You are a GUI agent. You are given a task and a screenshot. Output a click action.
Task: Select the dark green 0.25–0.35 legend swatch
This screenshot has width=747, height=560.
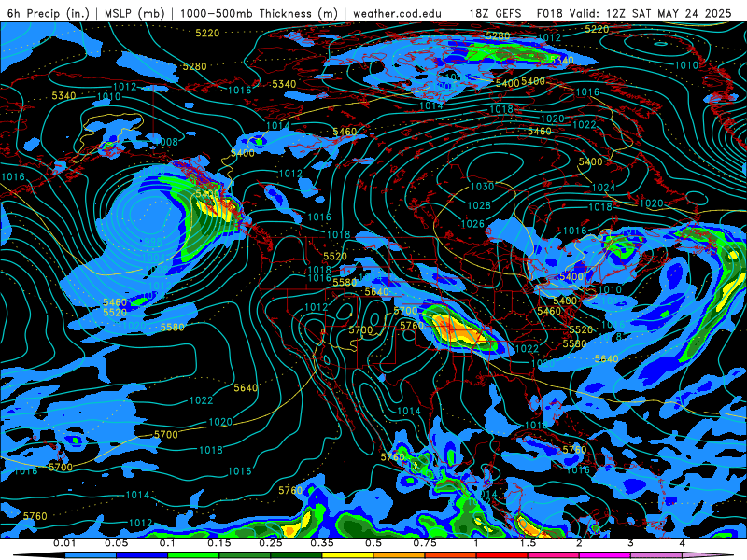(296, 555)
